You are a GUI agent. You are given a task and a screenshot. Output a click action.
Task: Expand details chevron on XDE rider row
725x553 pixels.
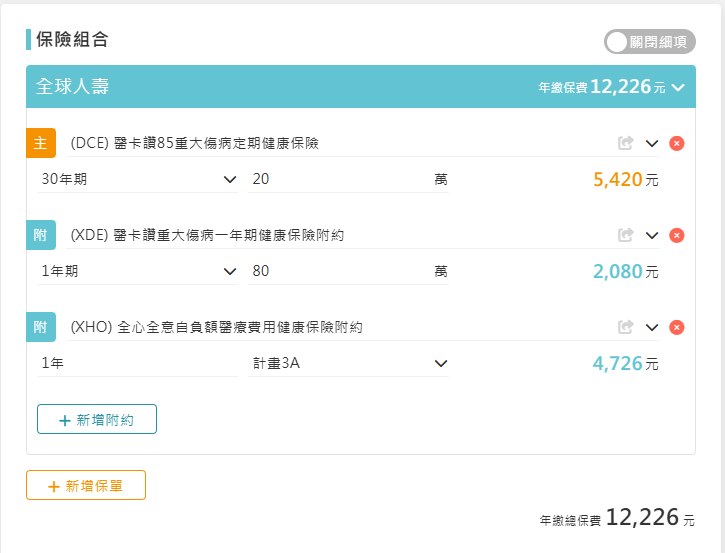(652, 235)
